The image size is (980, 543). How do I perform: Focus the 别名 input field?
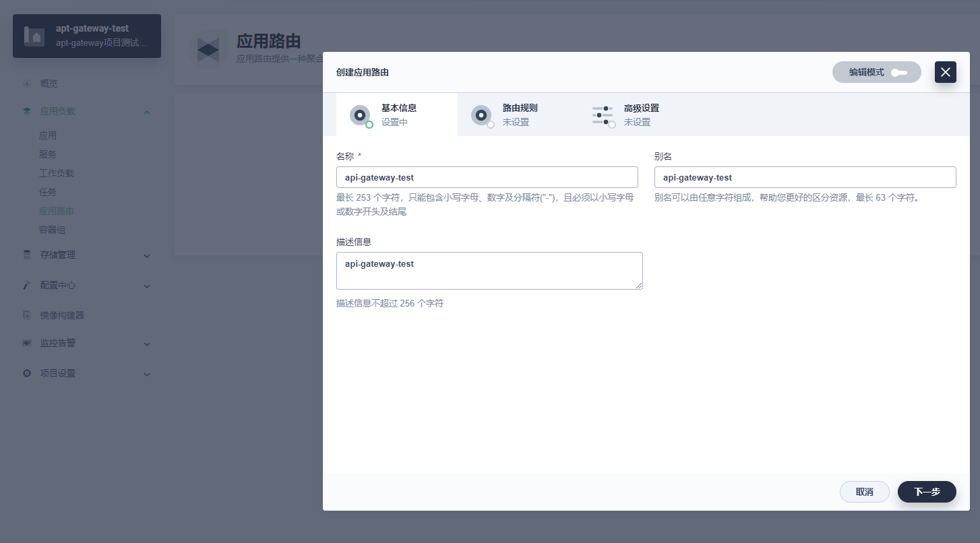pos(805,177)
